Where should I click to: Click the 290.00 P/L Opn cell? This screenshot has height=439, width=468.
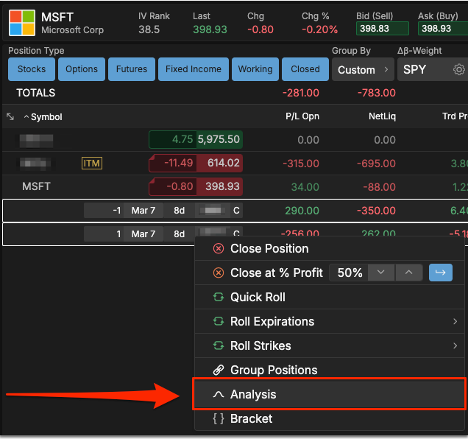click(x=302, y=211)
